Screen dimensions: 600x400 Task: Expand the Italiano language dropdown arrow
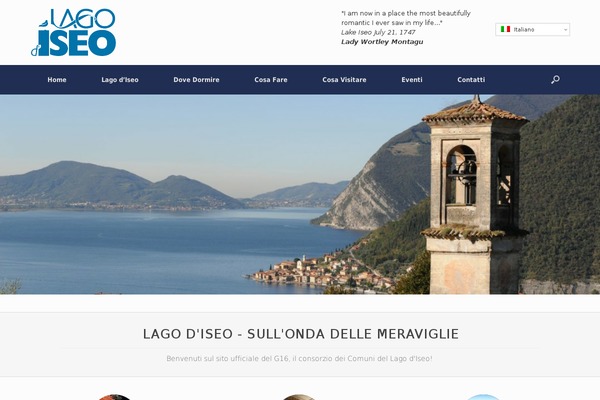(565, 29)
